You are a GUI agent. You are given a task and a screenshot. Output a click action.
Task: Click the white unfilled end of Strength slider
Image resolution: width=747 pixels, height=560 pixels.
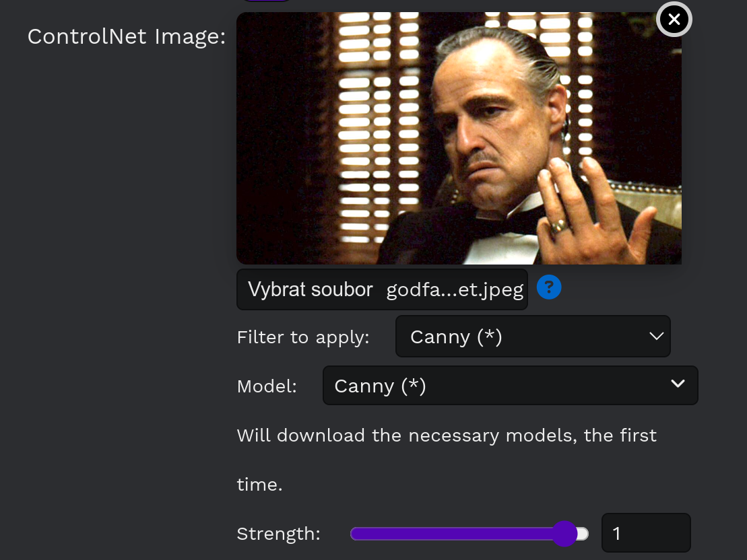[x=583, y=534]
